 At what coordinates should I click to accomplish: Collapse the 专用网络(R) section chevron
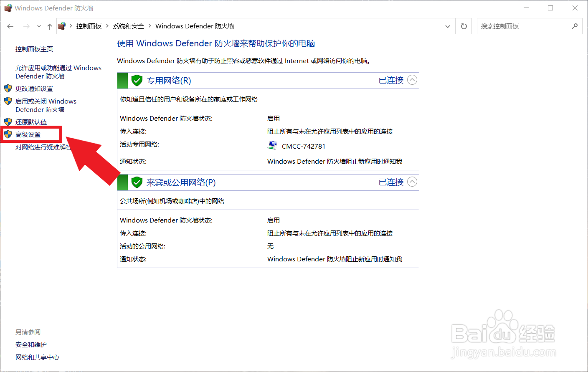coord(412,80)
